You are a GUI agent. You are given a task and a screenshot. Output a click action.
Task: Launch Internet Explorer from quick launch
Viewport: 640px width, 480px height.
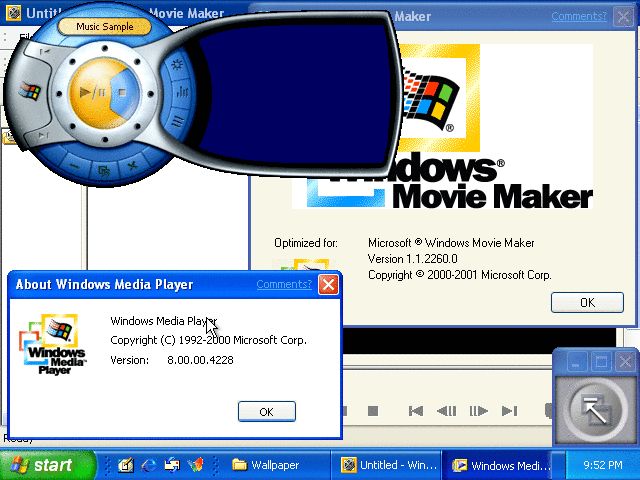149,465
